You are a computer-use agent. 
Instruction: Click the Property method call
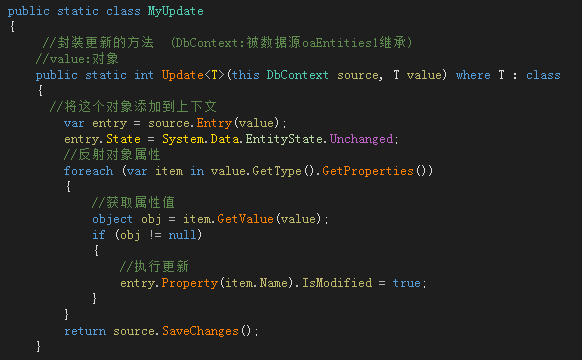point(190,283)
